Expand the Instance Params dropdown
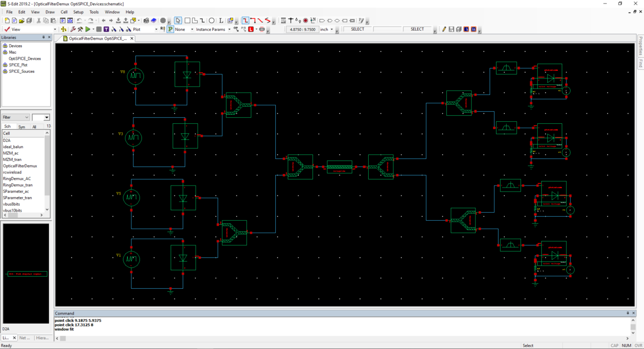Image resolution: width=644 pixels, height=349 pixels. click(229, 30)
